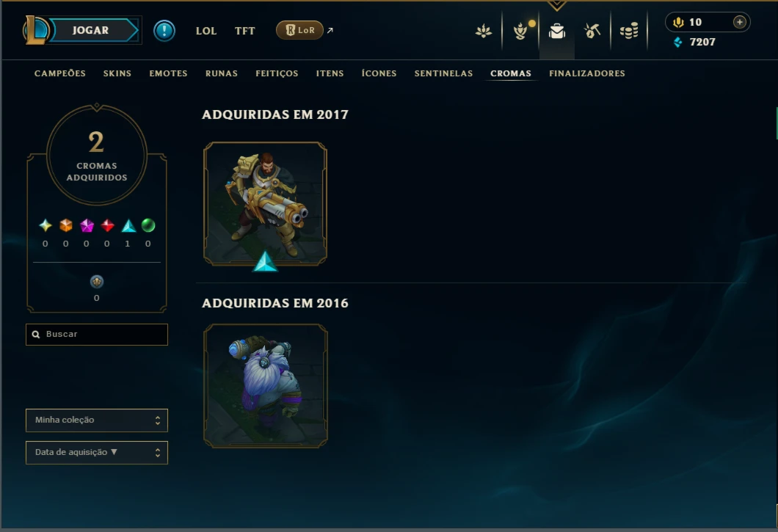
Task: Open the Loot hammer icon
Action: [x=592, y=32]
